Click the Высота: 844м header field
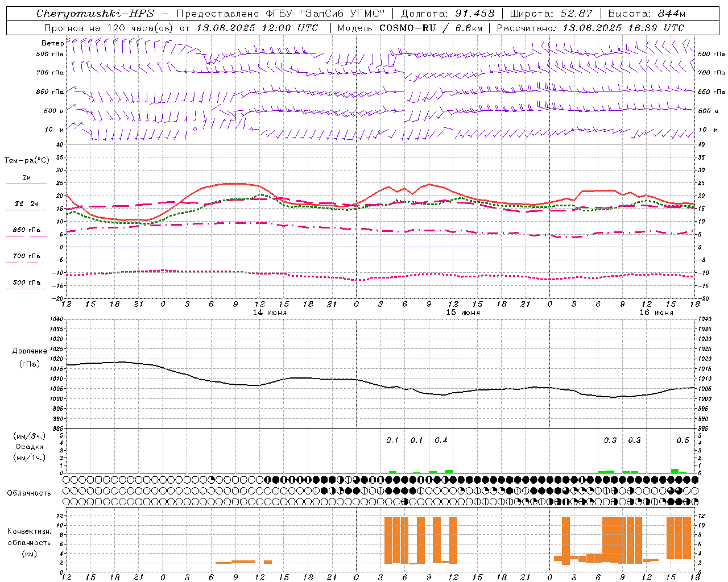 click(x=647, y=14)
